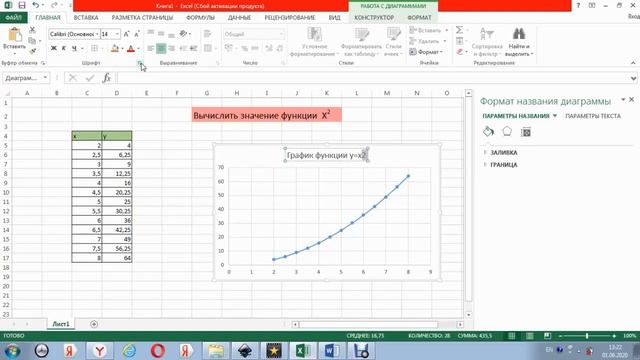Select the chart title График функции
The width and height of the screenshot is (640, 360).
326,155
